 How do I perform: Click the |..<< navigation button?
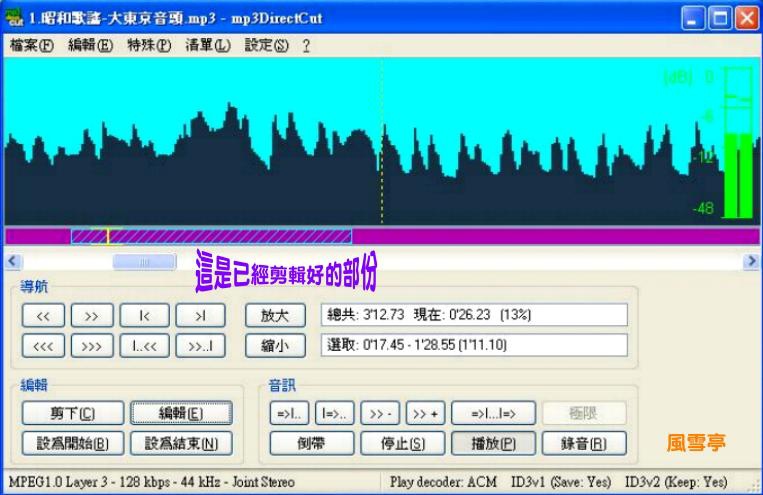145,346
